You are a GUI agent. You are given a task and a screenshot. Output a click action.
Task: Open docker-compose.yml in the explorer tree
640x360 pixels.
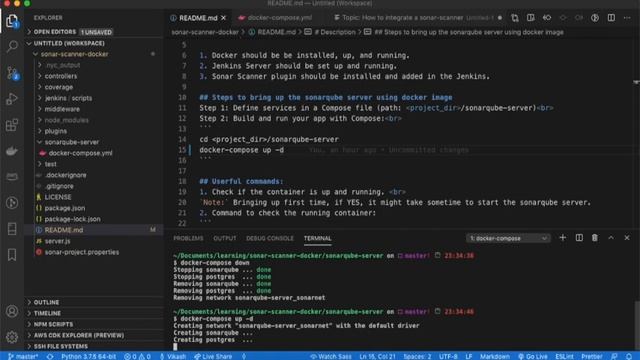[94, 153]
